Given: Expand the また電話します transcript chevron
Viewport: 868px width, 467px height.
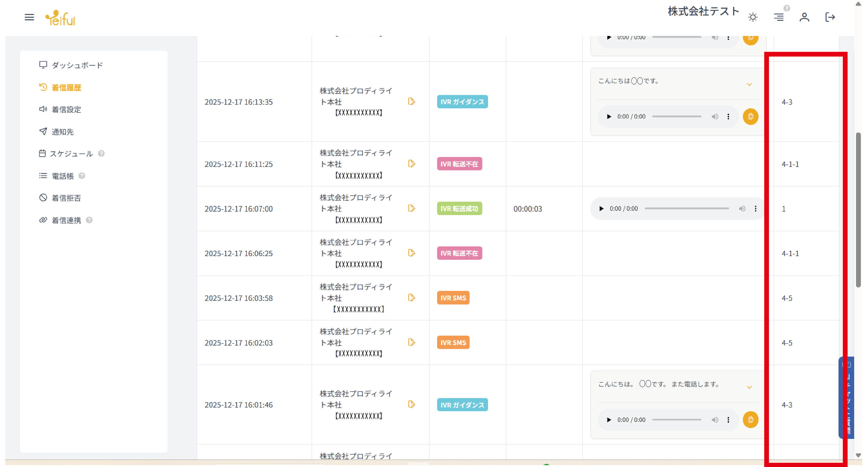Looking at the screenshot, I should pyautogui.click(x=749, y=387).
